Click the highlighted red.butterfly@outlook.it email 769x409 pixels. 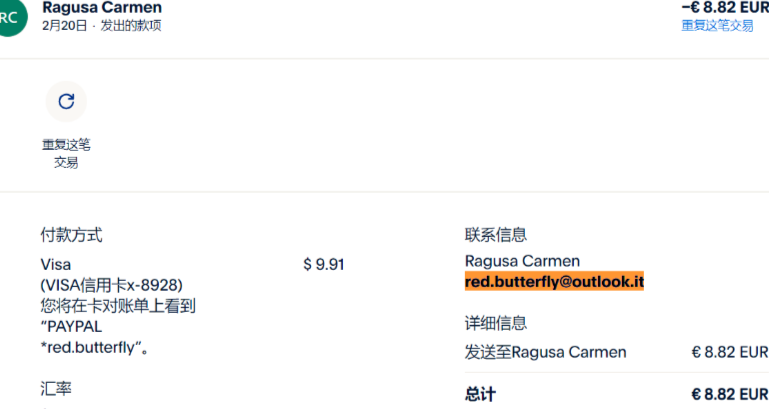[x=554, y=281]
